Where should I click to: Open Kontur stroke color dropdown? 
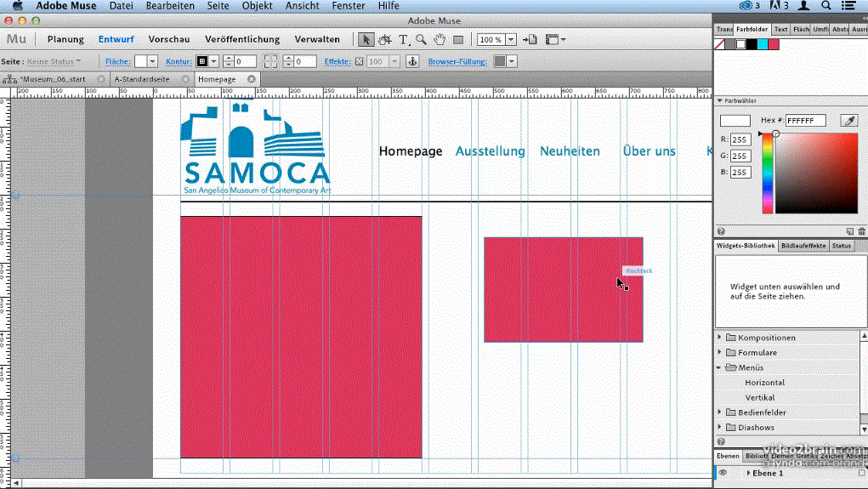[213, 61]
